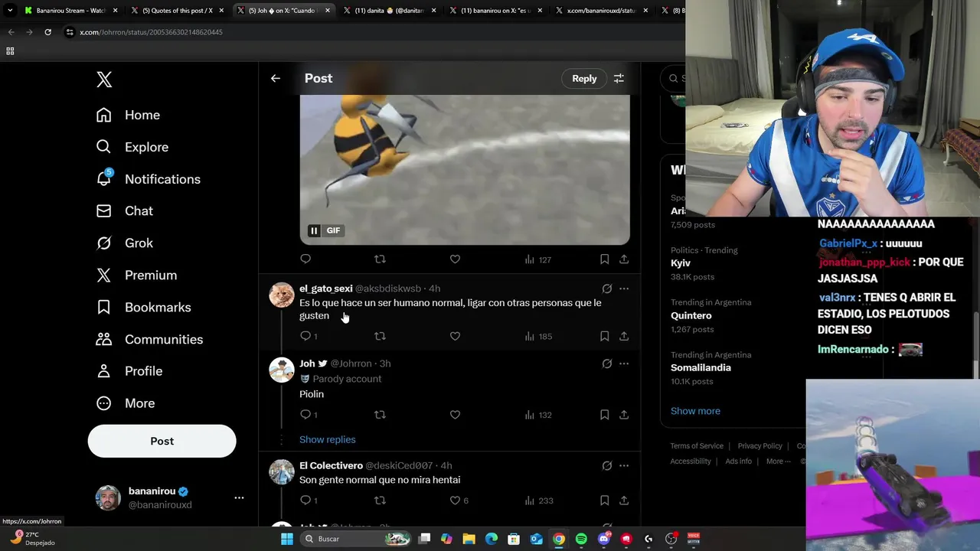
Task: Open Chat in the sidebar
Action: (124, 210)
